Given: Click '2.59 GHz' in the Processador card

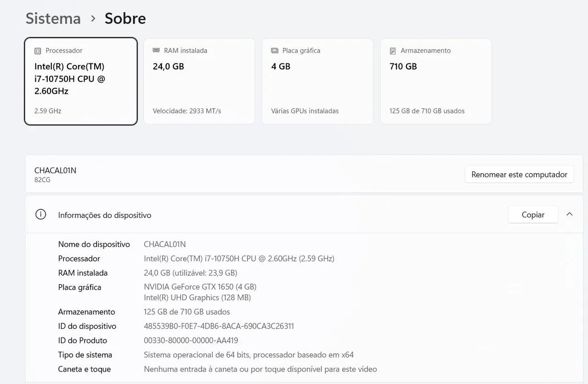Looking at the screenshot, I should [x=48, y=111].
